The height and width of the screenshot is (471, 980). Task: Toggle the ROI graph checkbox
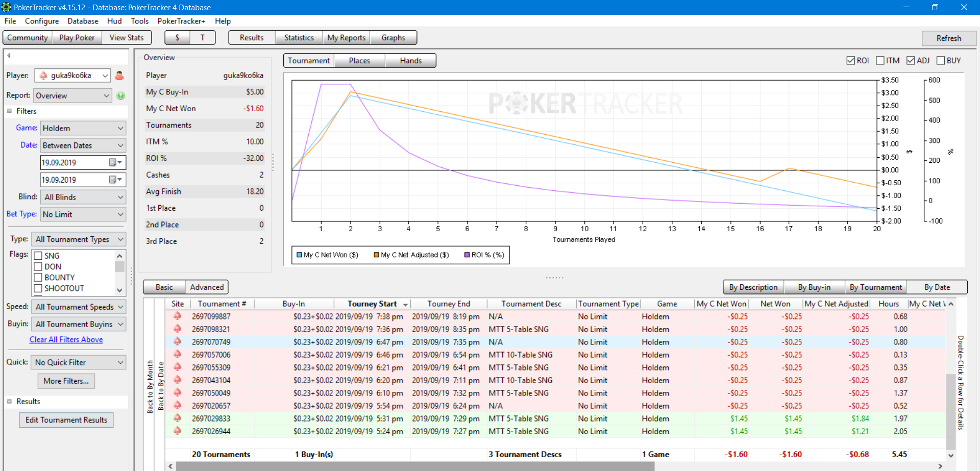850,60
